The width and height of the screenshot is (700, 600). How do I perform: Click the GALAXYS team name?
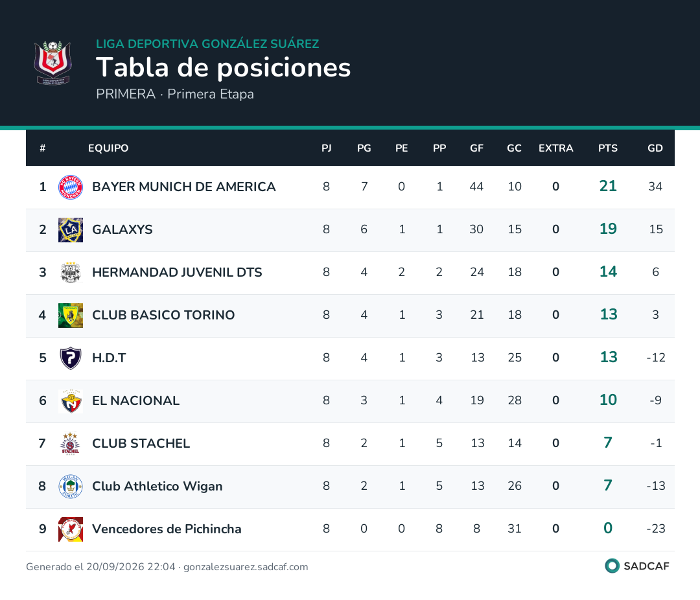(x=122, y=229)
